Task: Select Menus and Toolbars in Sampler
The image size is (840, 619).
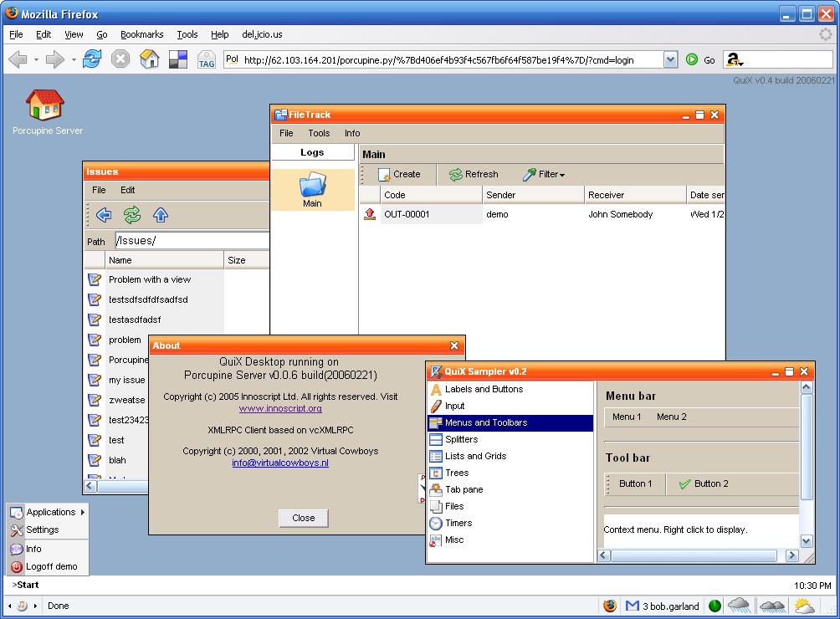Action: click(510, 422)
